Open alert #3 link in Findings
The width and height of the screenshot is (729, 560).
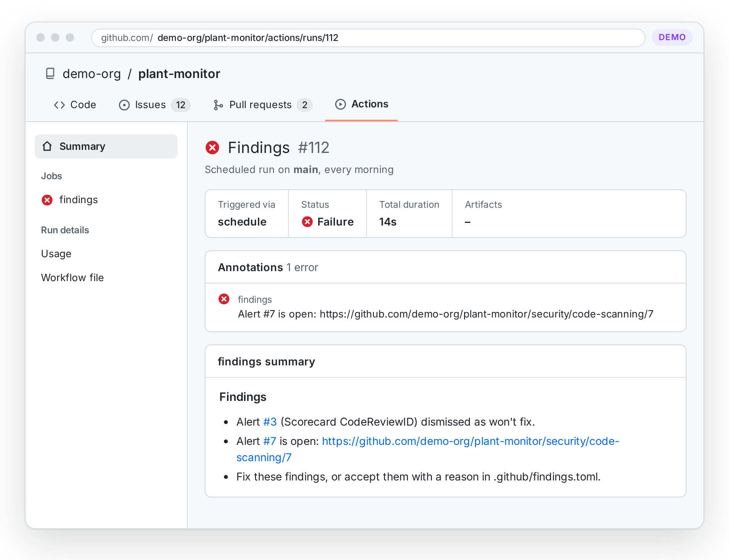(x=270, y=422)
